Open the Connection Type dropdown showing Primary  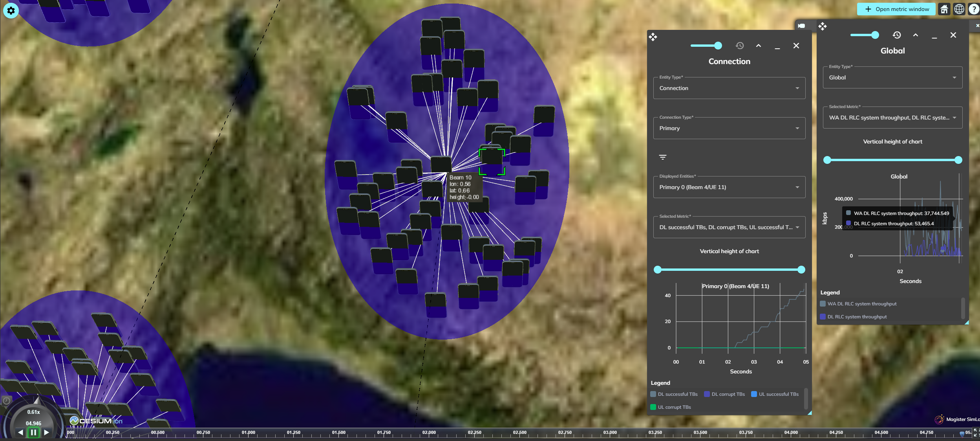(729, 128)
